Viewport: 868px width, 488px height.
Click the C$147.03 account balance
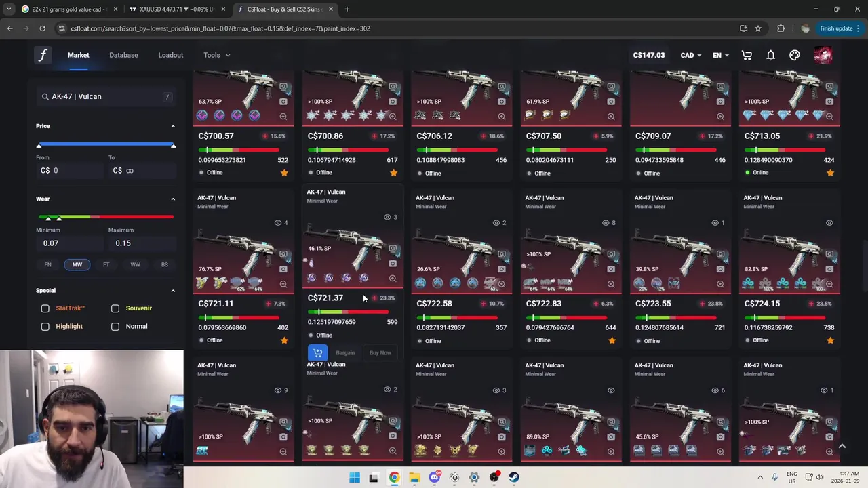(649, 55)
